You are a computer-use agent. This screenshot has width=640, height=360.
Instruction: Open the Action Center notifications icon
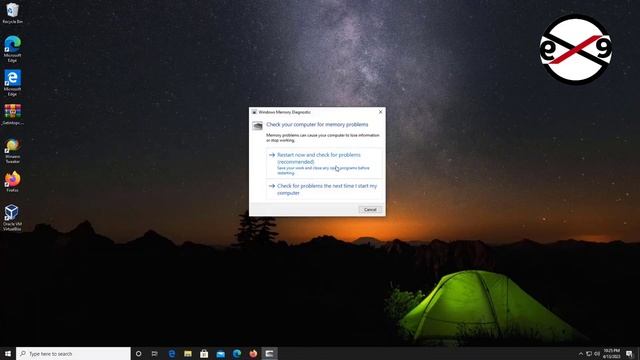[x=629, y=353]
